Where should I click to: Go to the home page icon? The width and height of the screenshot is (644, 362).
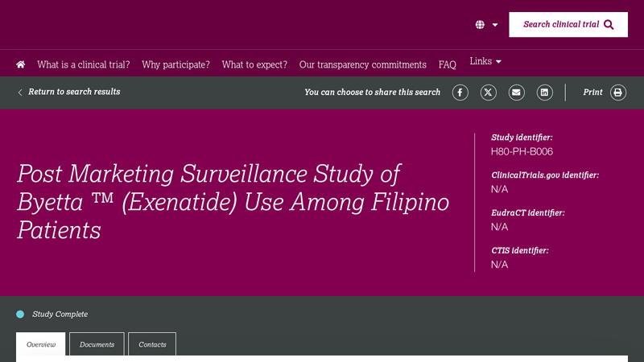(x=21, y=64)
